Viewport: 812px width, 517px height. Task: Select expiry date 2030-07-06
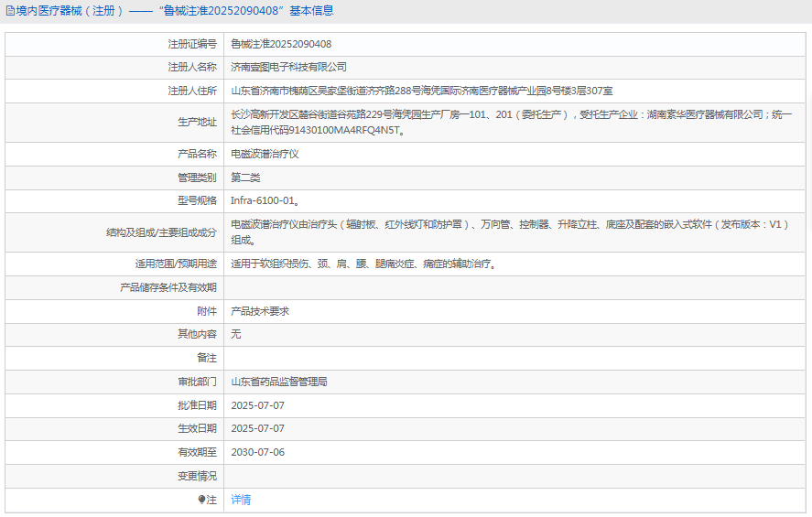(258, 452)
